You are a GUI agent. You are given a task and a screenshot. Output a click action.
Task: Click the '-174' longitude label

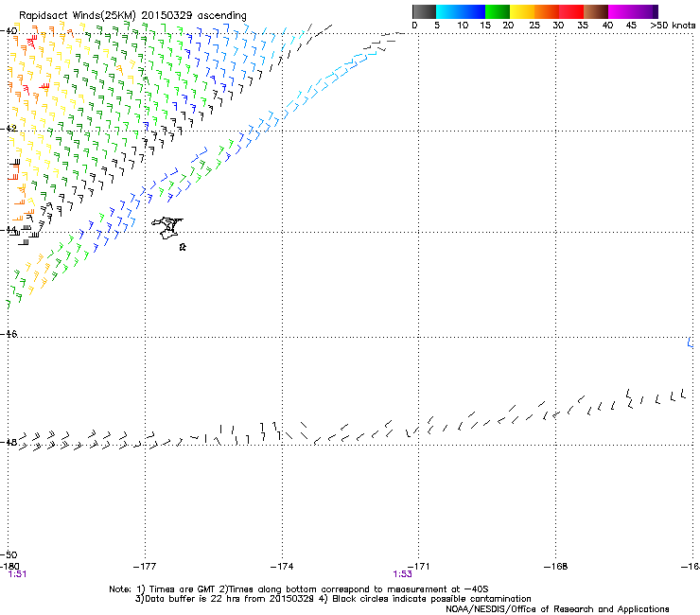pos(282,567)
